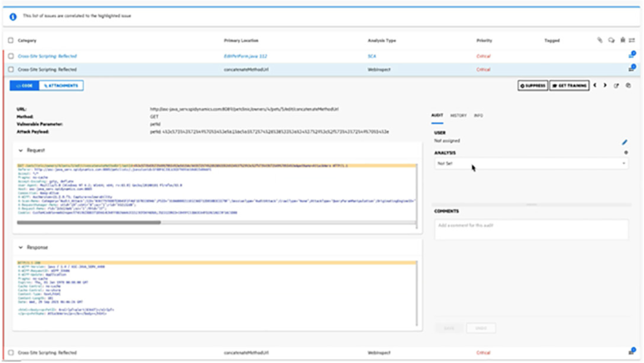Click the URL value text
Viewport: 644px width, 363px height.
244,109
